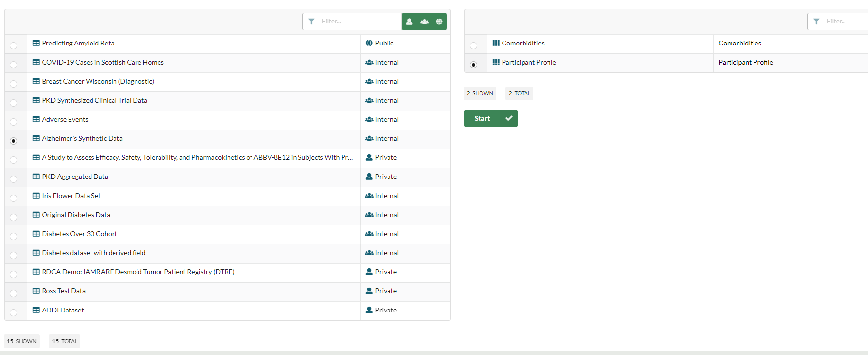
Task: Click the table icon beside Predicting Amyloid Beta
Action: tap(36, 43)
